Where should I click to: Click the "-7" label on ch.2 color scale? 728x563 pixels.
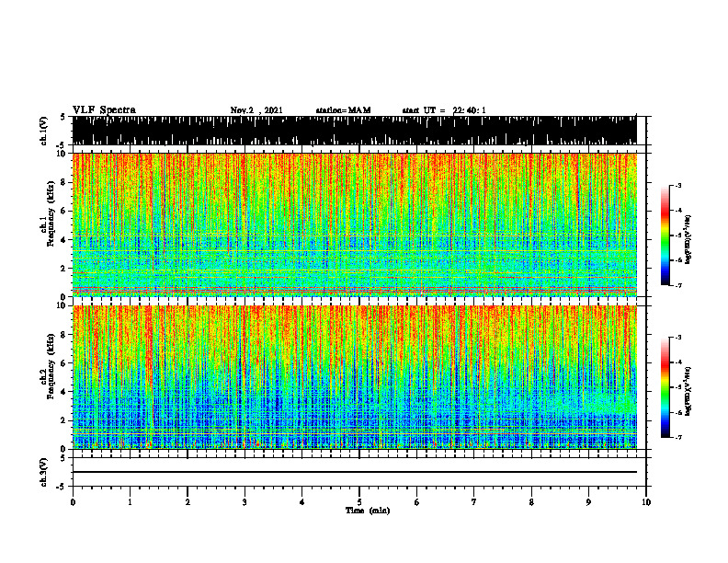point(678,437)
